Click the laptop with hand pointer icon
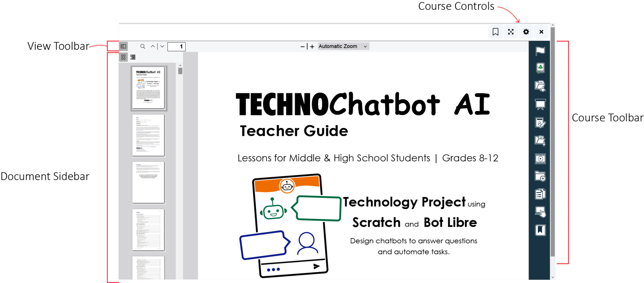The height and width of the screenshot is (283, 644). pyautogui.click(x=540, y=212)
